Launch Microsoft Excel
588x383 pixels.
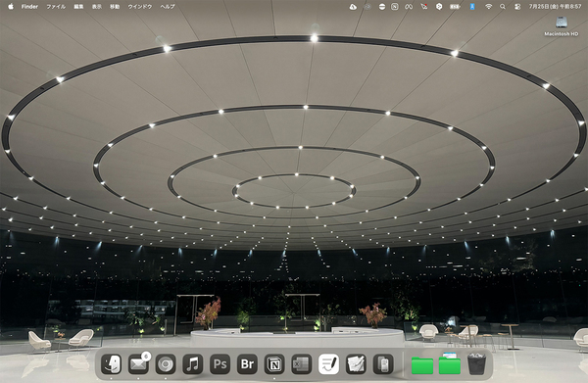[x=302, y=363]
